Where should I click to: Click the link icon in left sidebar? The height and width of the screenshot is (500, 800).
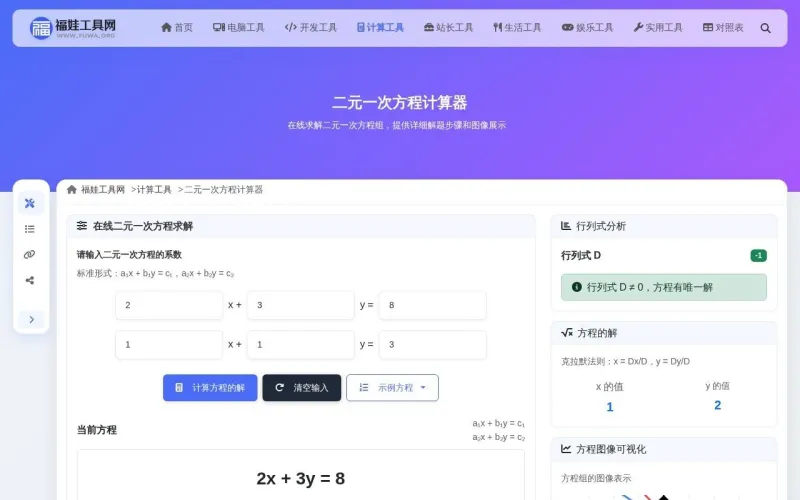[30, 254]
